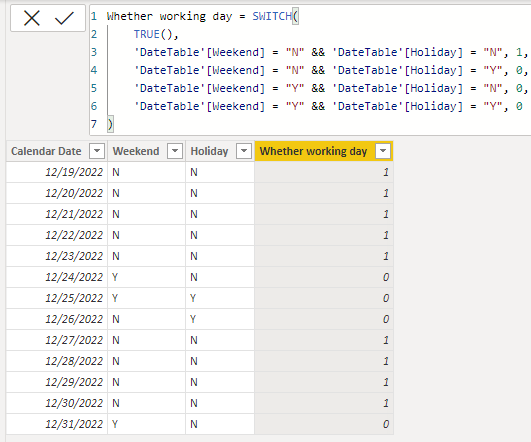Select the 12/20/2022 date cell

[x=57, y=193]
